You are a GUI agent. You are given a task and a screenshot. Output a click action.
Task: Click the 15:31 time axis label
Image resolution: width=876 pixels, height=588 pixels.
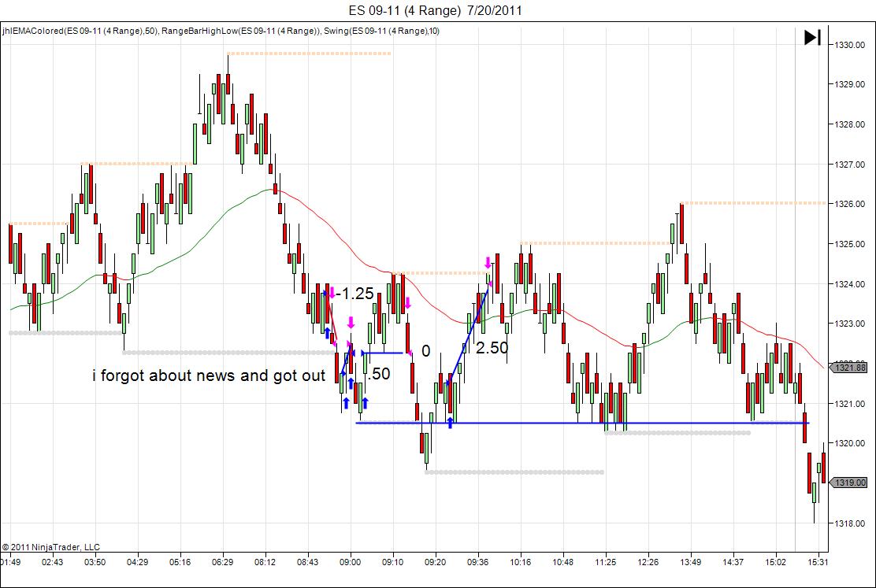[818, 562]
